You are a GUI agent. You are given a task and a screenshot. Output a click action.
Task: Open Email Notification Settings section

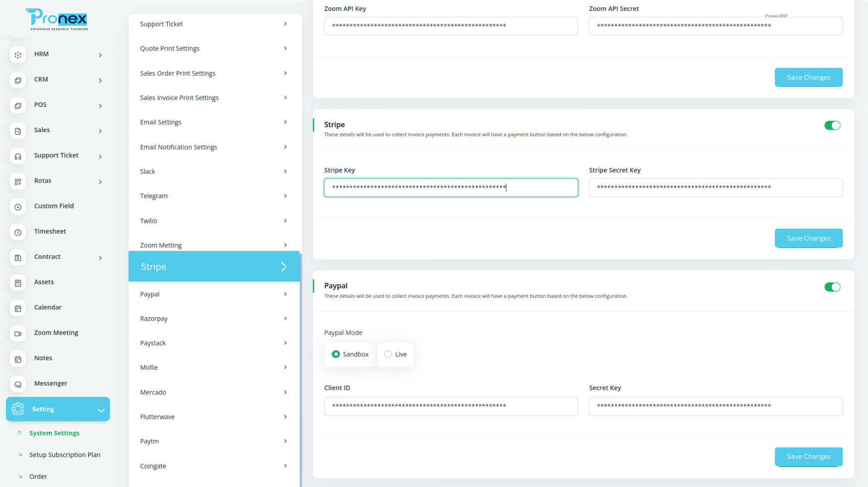214,147
